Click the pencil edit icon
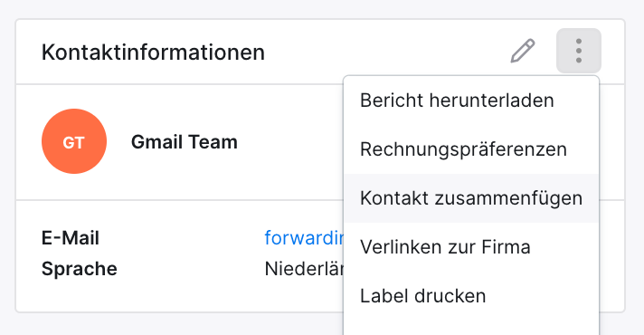Screen dimensions: 644x335 click(523, 51)
